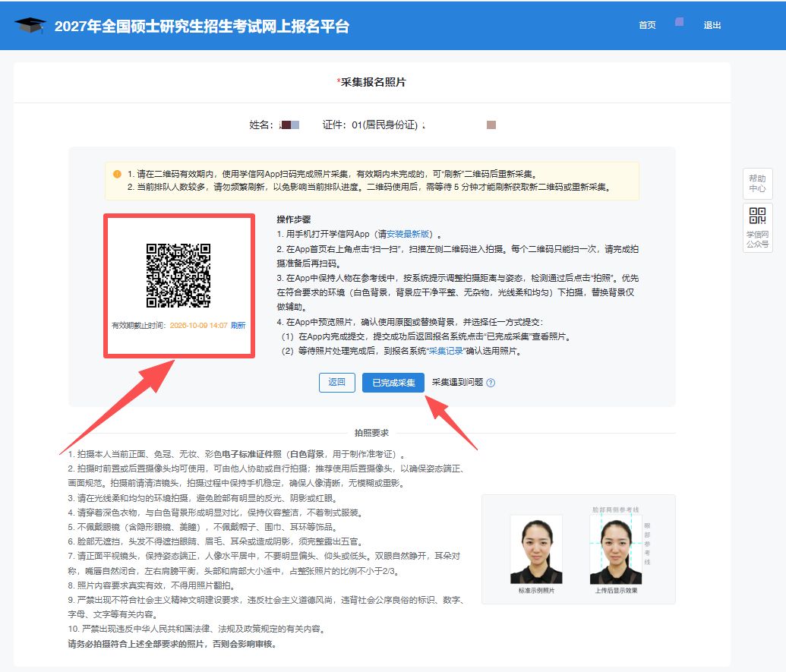Click the question mark help icon

pyautogui.click(x=491, y=383)
